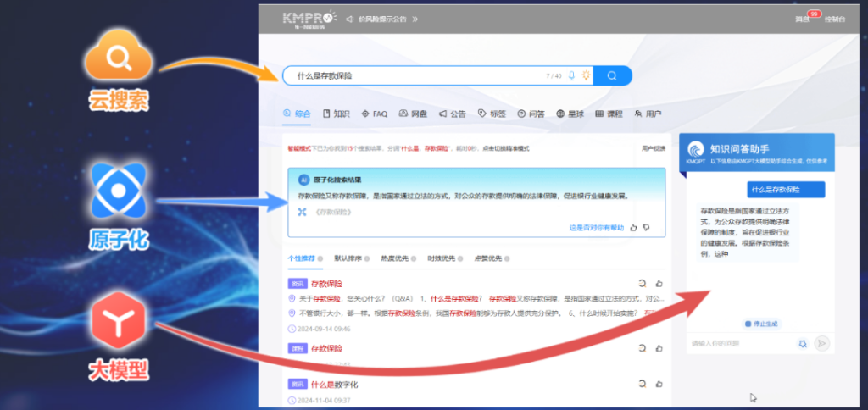Select the 默认排序 sort option
The image size is (868, 410).
pyautogui.click(x=348, y=258)
